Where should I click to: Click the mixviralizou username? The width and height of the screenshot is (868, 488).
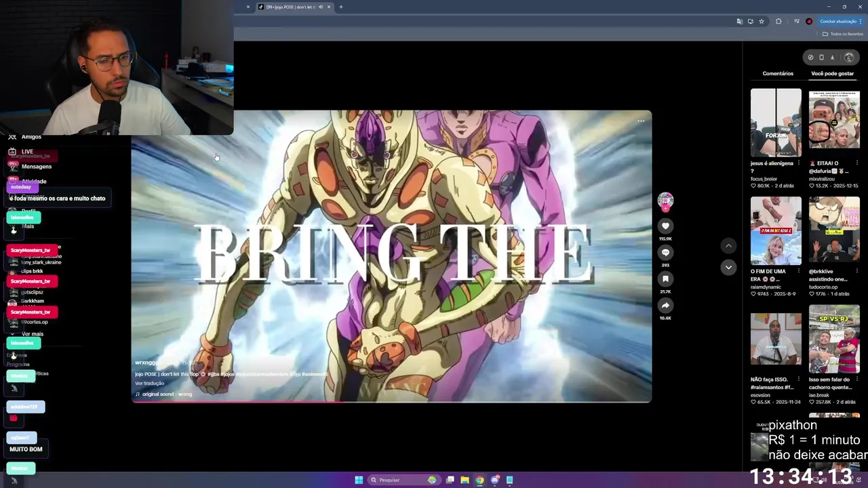tap(822, 179)
